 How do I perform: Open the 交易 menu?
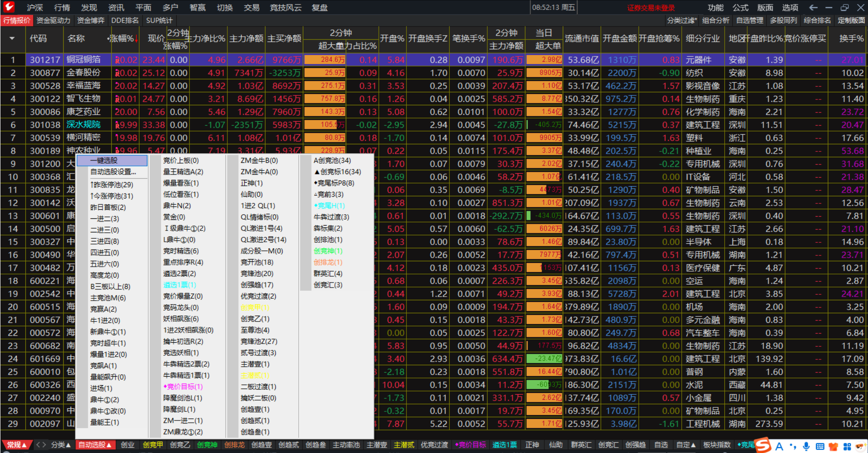pos(251,7)
